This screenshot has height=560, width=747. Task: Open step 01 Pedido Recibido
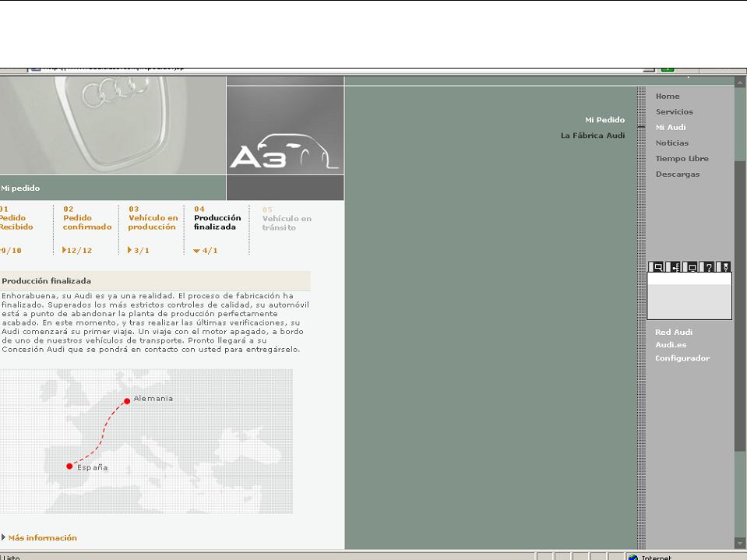coord(16,218)
